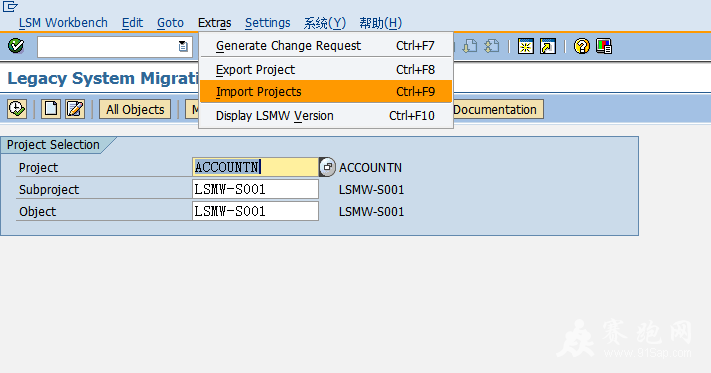Open the Settings menu
Screen dimensions: 711x373
coord(268,23)
